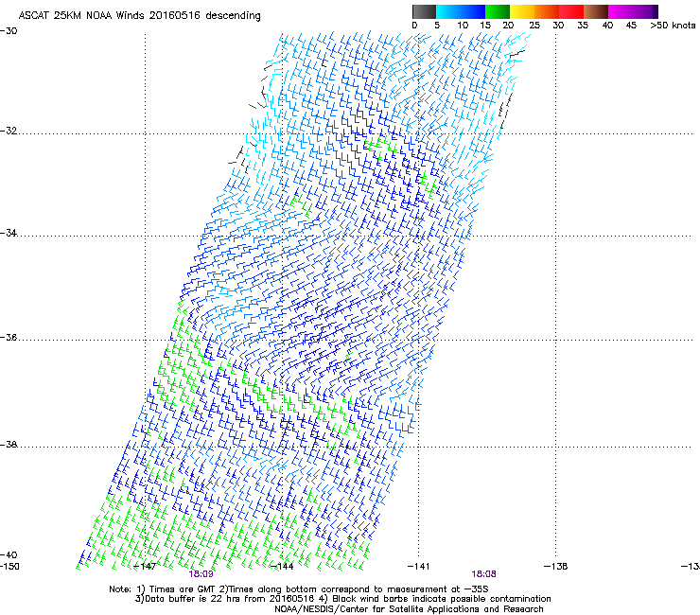Click the "10" label under the color bar
700x615 pixels.
(463, 25)
